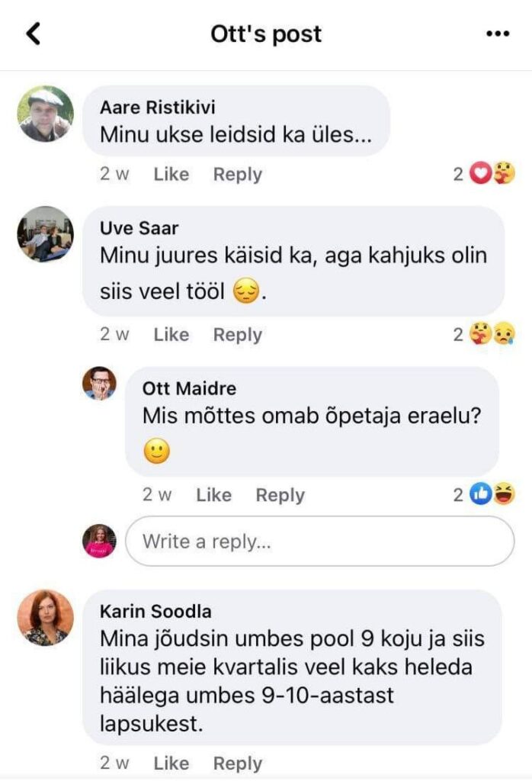This screenshot has height=781, width=532.
Task: Click the Write a reply input field
Action: coord(319,542)
